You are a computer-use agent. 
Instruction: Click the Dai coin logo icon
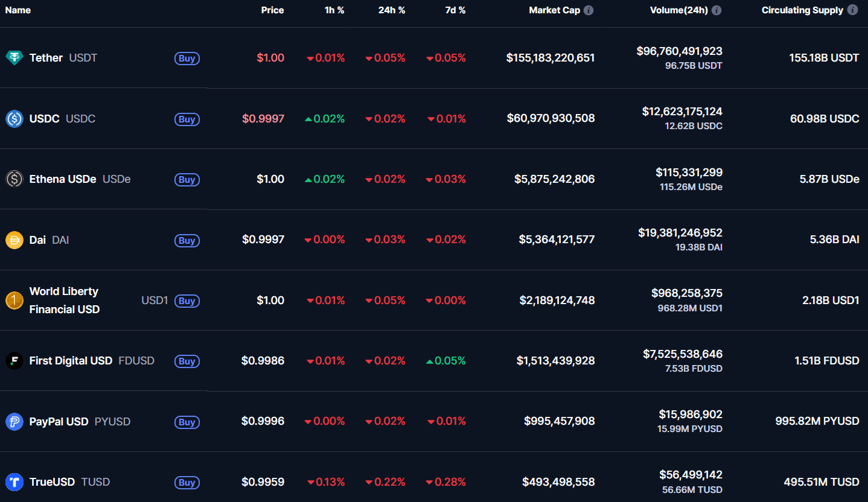(14, 240)
